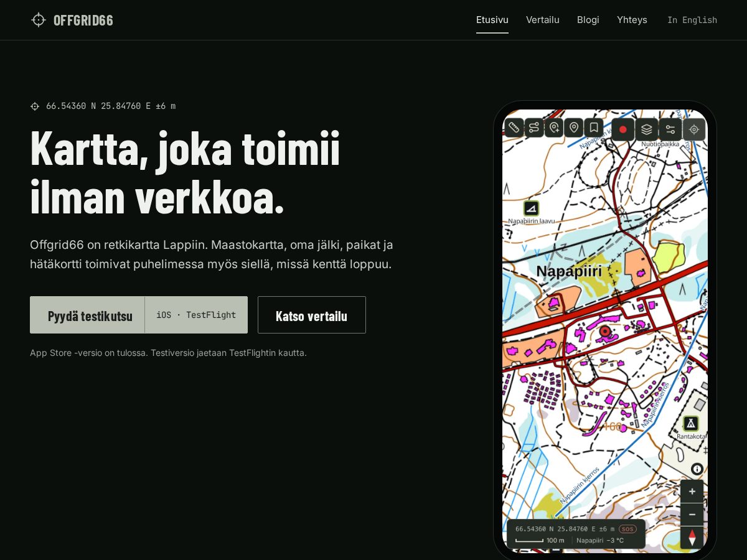Switch language via In English link
The height and width of the screenshot is (560, 747).
tap(692, 20)
